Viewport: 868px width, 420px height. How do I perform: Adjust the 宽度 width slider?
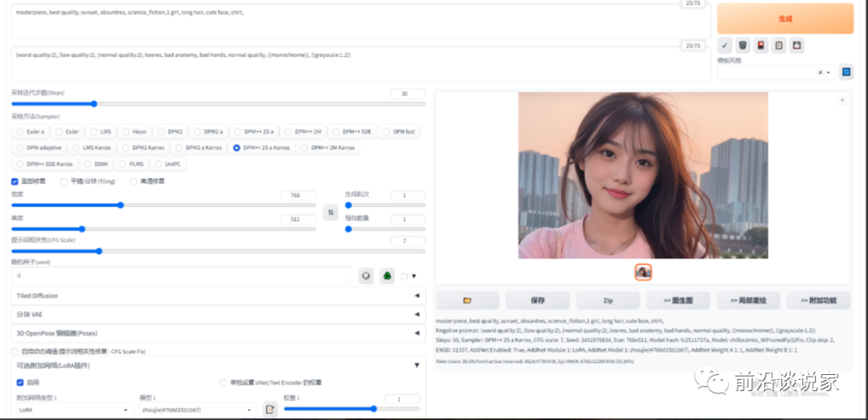(163, 205)
